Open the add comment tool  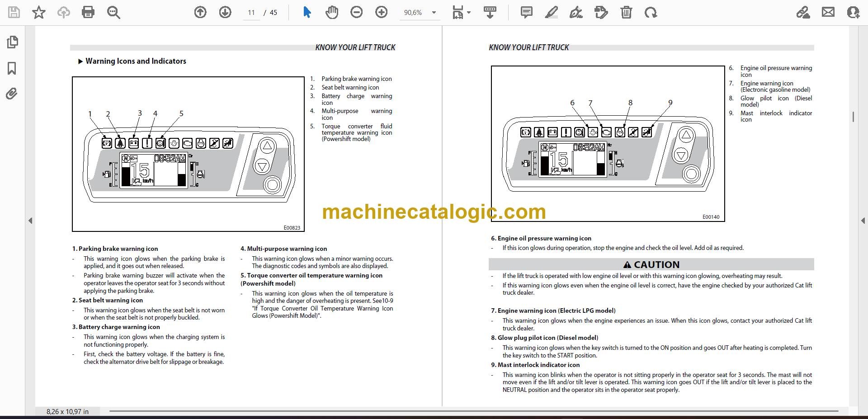click(526, 12)
